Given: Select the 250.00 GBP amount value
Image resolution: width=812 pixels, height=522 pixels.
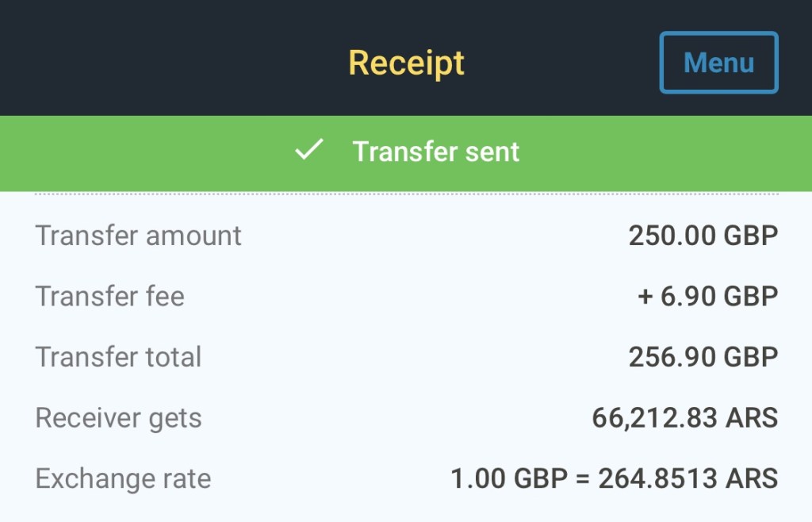Looking at the screenshot, I should (x=703, y=236).
